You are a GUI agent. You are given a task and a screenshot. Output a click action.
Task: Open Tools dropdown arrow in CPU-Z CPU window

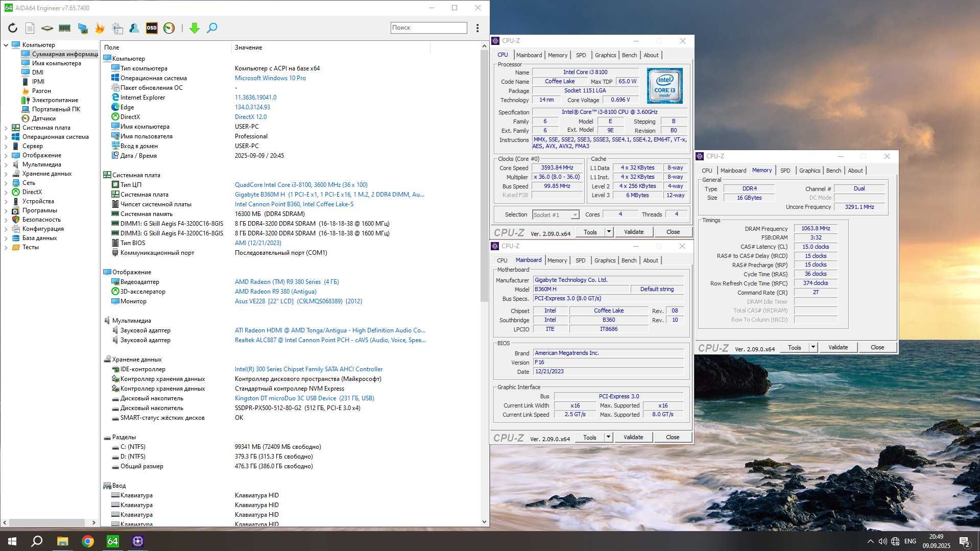pyautogui.click(x=609, y=232)
